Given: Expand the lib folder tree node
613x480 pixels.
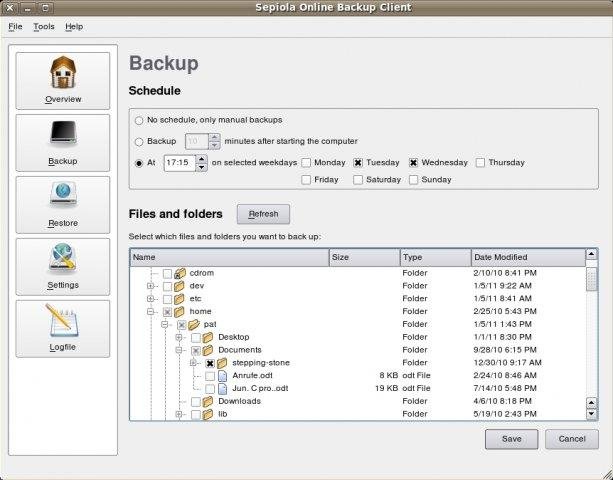Looking at the screenshot, I should tap(179, 414).
